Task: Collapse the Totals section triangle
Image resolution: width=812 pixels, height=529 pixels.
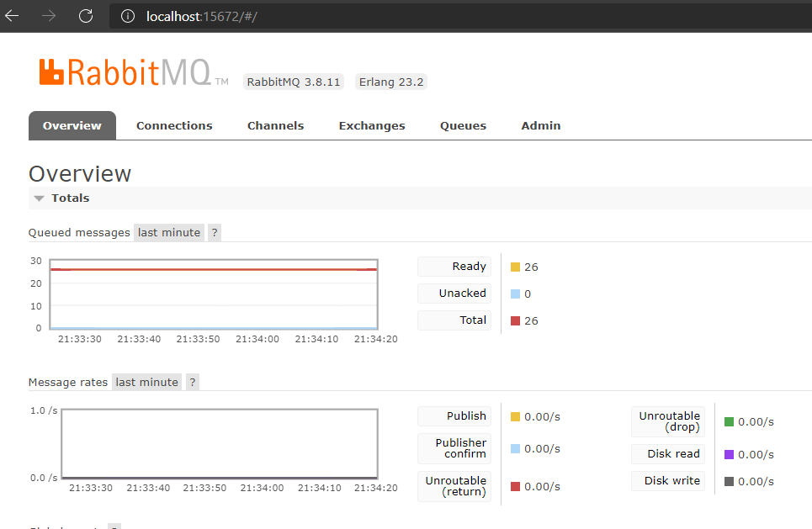Action: 39,198
